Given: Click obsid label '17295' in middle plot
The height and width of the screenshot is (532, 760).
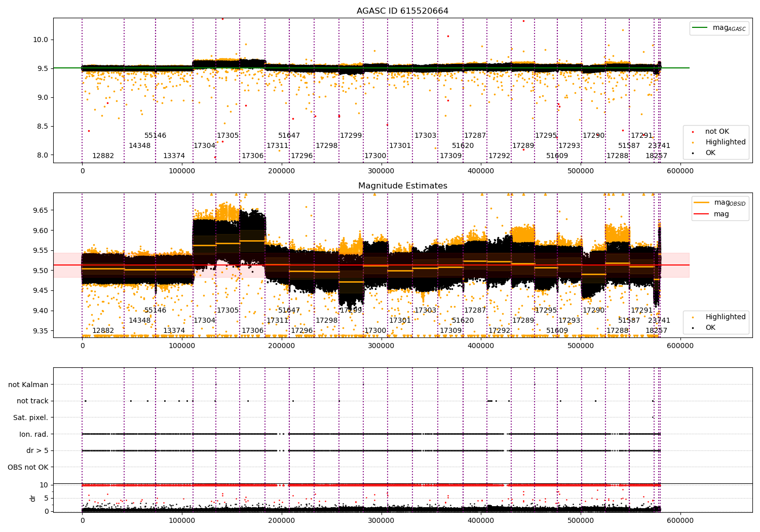Looking at the screenshot, I should click(546, 311).
